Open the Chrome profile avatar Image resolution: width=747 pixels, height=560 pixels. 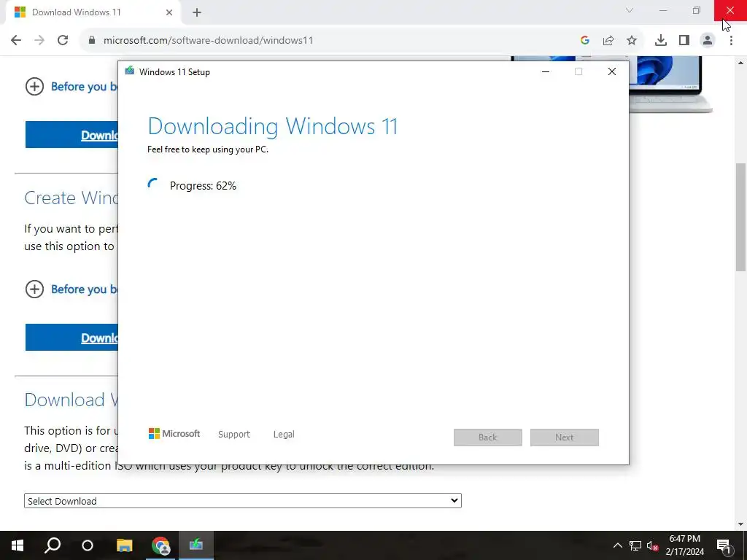click(x=708, y=41)
